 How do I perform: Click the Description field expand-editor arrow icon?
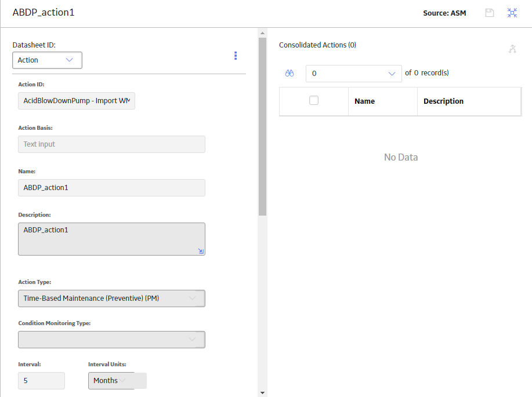201,251
